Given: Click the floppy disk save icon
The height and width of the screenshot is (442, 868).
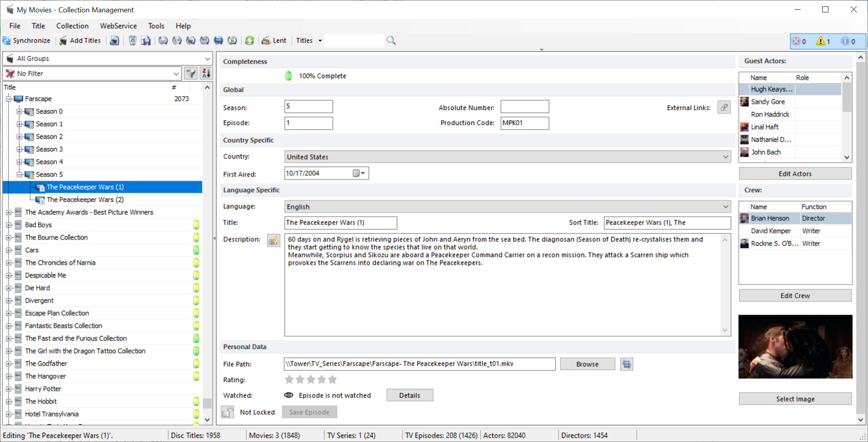Looking at the screenshot, I should [146, 40].
